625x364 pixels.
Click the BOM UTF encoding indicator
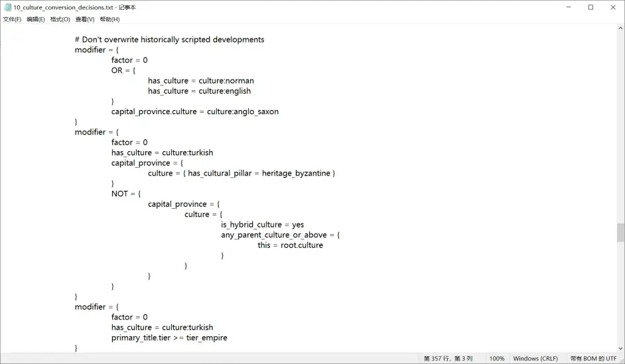tap(592, 359)
